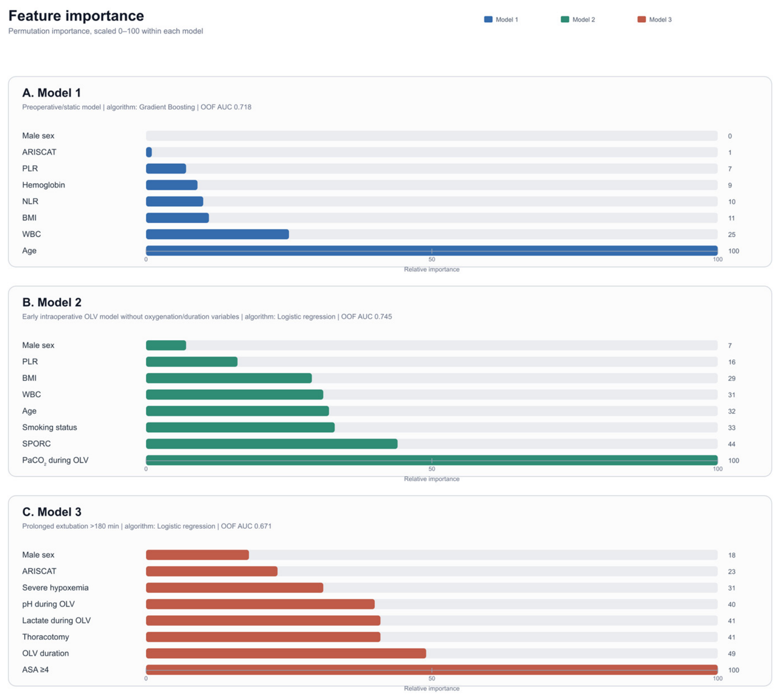Select the "B. Model 2" panel heading

pos(52,302)
